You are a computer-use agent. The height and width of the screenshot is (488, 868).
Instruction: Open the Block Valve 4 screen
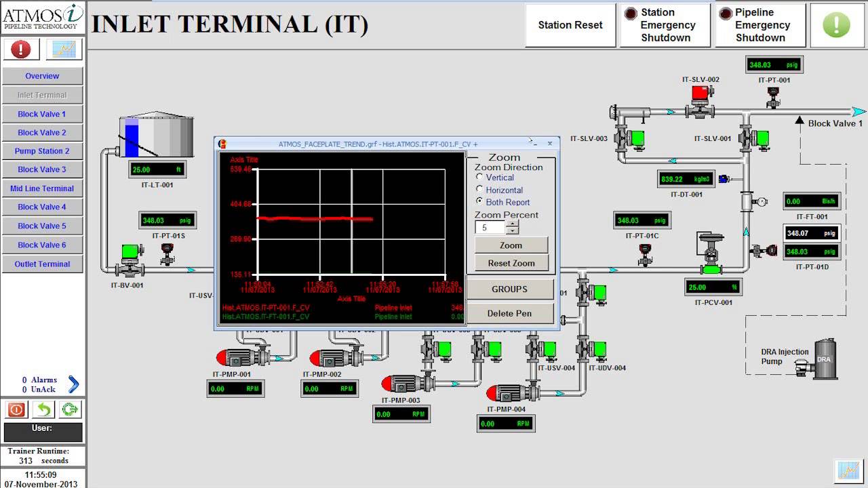tap(43, 207)
